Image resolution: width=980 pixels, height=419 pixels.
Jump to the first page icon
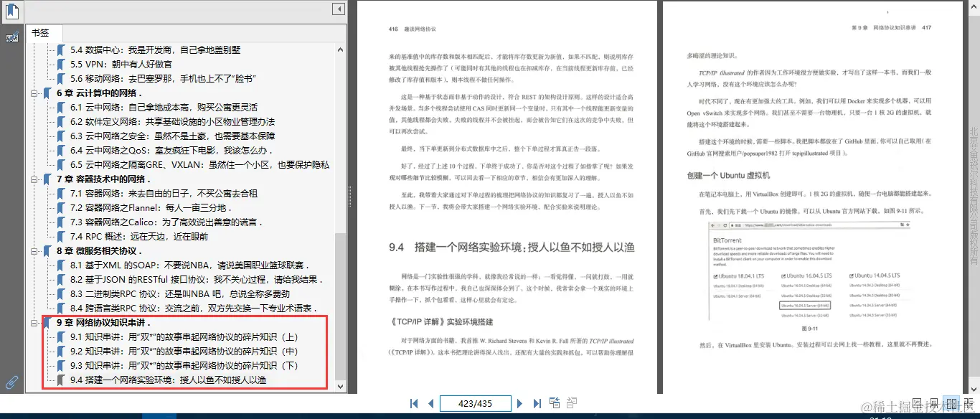[x=414, y=403]
